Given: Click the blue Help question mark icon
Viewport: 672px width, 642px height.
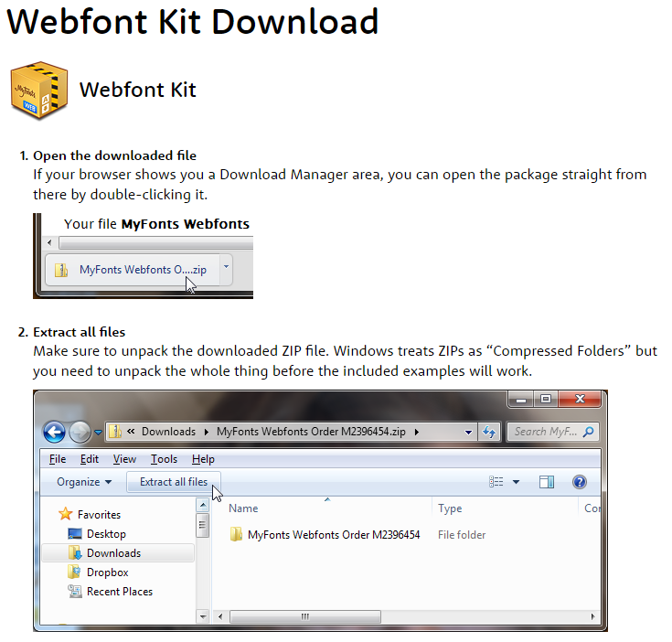Looking at the screenshot, I should (x=579, y=482).
